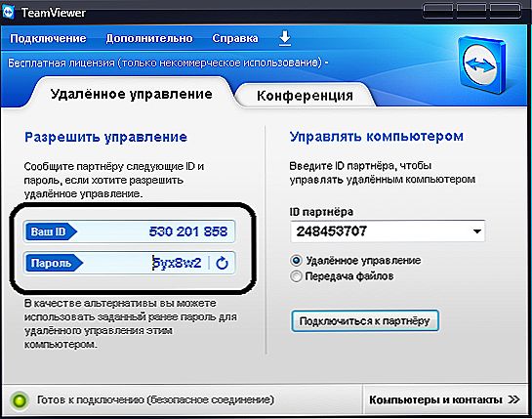Click the download arrow icon in menu bar
Image resolution: width=532 pixels, height=419 pixels.
(285, 38)
